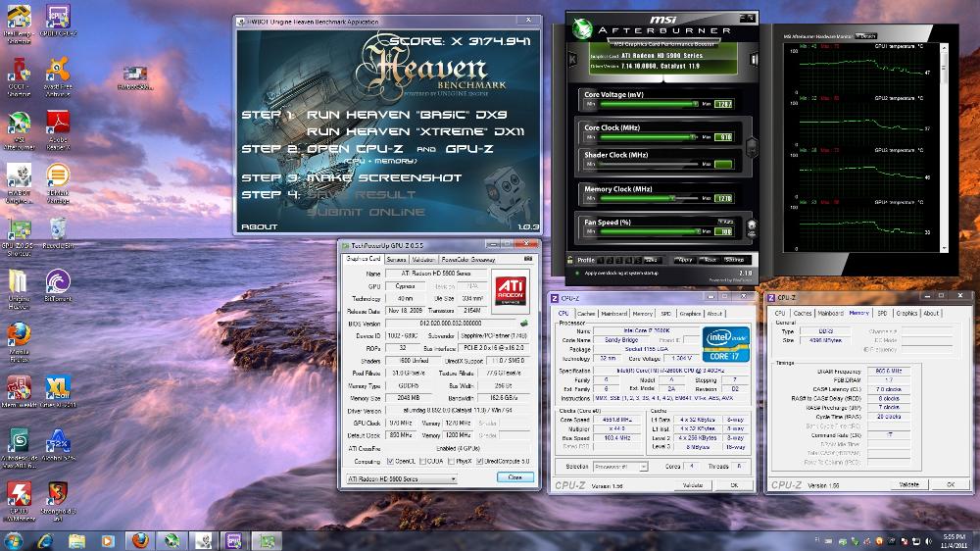Open the Windows Start menu
The image size is (980, 551).
click(x=13, y=540)
